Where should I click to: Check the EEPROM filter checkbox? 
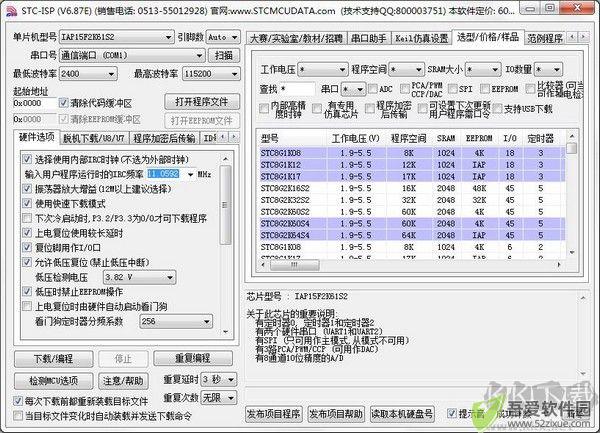click(x=485, y=89)
